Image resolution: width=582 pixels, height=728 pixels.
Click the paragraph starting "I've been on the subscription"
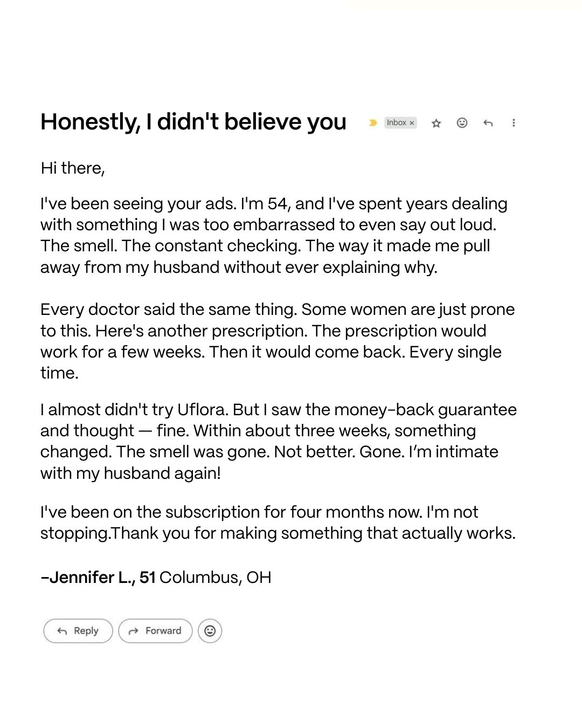click(x=278, y=523)
